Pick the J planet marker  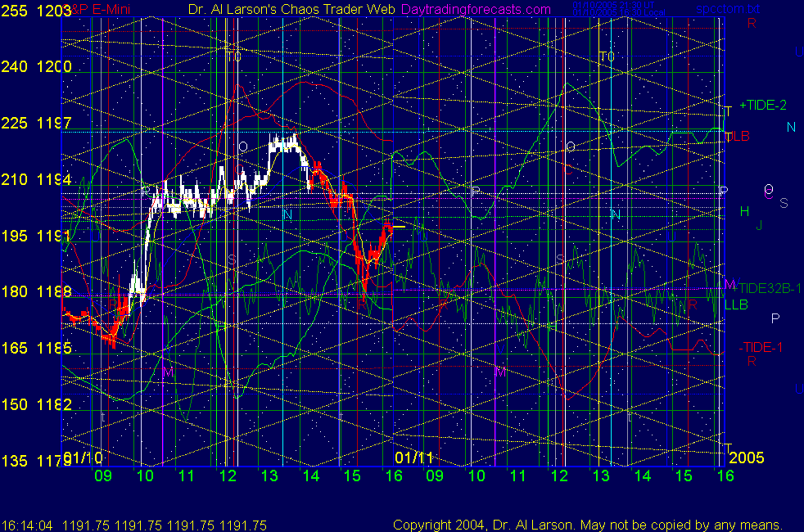[x=759, y=224]
